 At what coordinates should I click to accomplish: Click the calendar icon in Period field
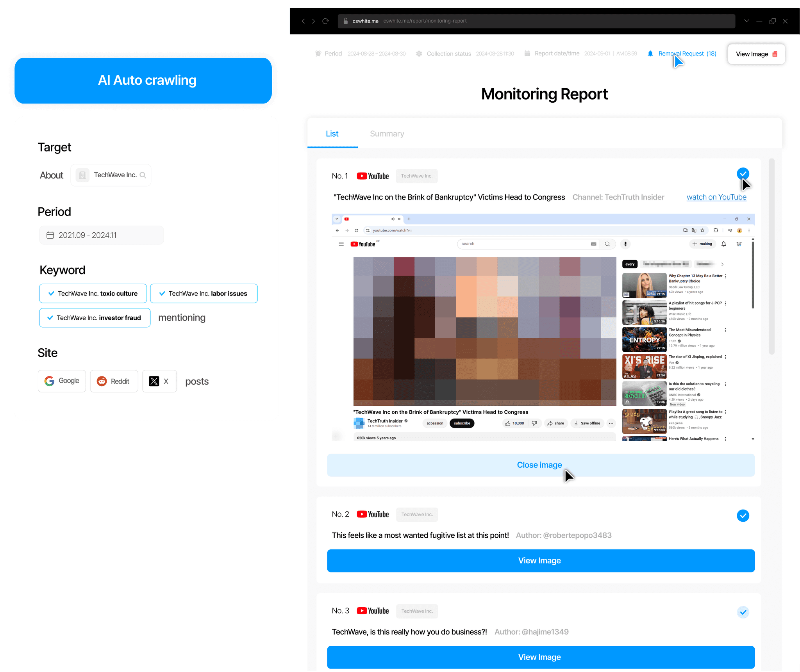pyautogui.click(x=50, y=235)
